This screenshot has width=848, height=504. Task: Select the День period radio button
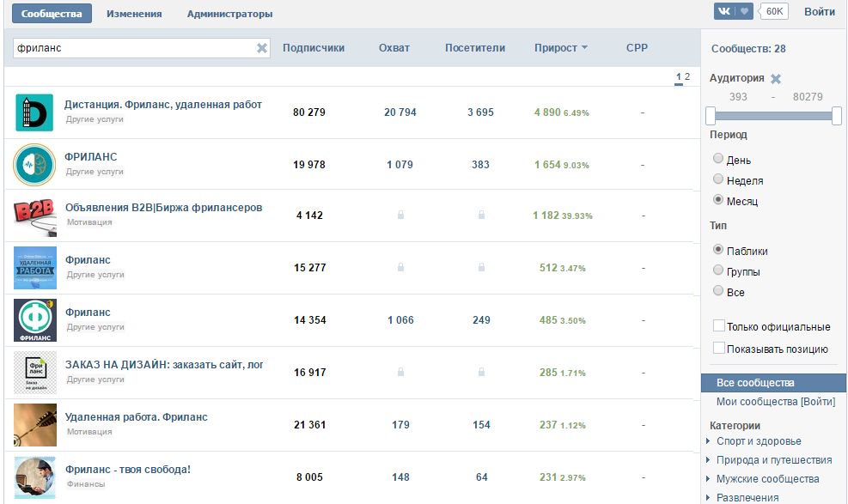pos(718,158)
